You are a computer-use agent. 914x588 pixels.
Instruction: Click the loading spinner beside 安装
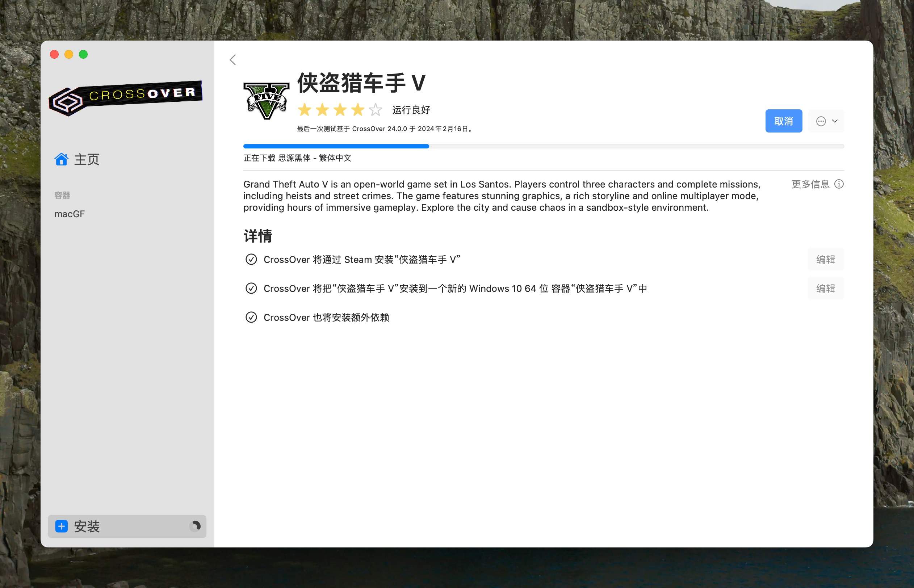(196, 526)
